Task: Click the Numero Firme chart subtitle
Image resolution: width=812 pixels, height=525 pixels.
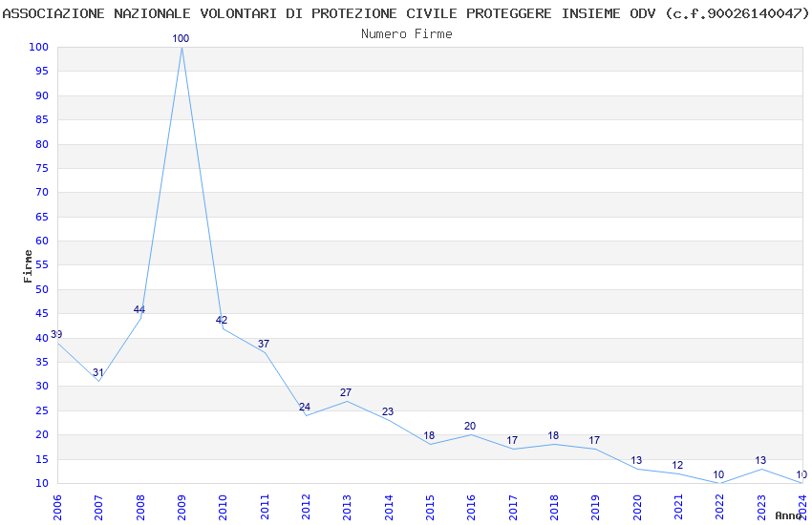Action: 407,34
